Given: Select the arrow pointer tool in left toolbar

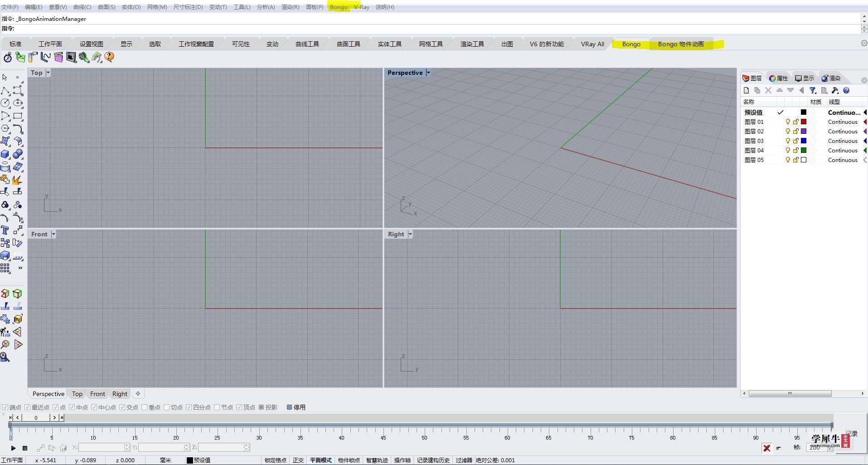Looking at the screenshot, I should point(5,78).
